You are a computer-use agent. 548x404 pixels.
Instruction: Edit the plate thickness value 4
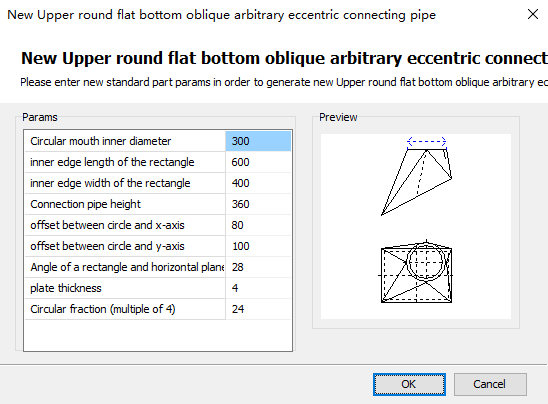point(258,288)
